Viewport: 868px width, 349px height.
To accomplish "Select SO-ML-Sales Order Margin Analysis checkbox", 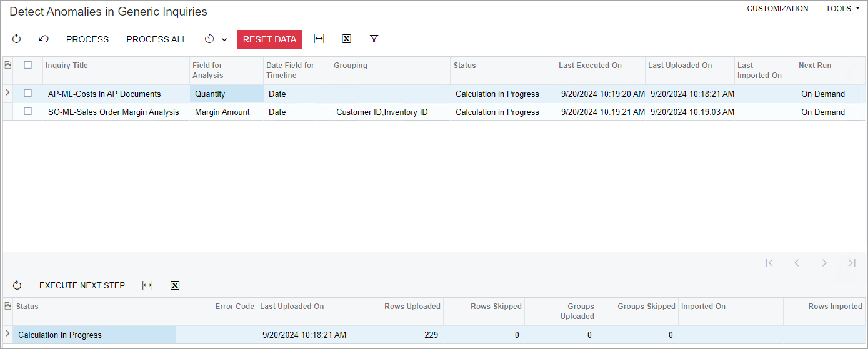I will (27, 112).
